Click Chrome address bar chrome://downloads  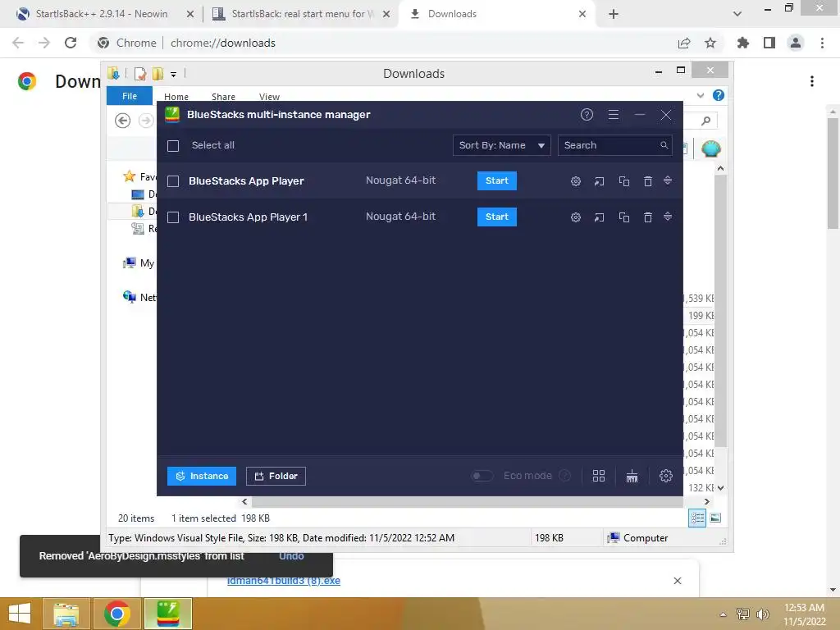click(x=223, y=43)
